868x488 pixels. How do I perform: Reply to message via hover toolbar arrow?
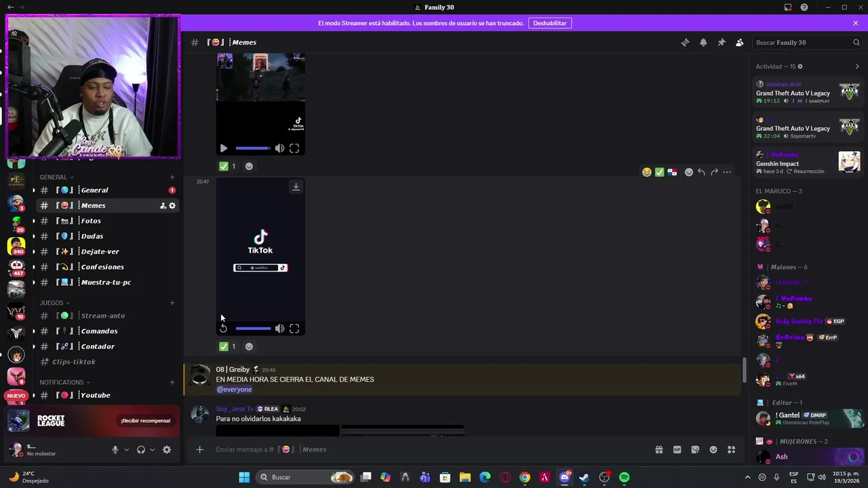tap(701, 172)
